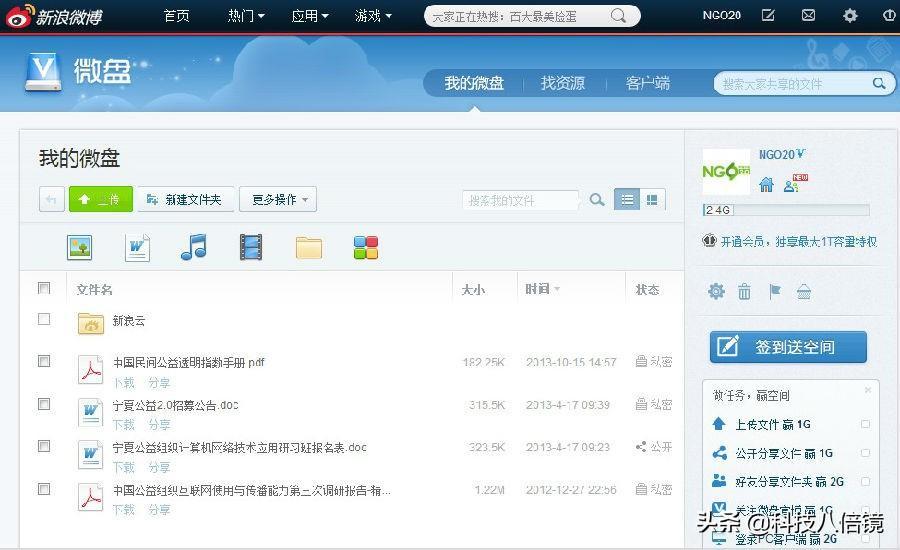900x550 pixels.
Task: Check 宁夏公益2.0招募公告.doc checkbox
Action: [44, 404]
